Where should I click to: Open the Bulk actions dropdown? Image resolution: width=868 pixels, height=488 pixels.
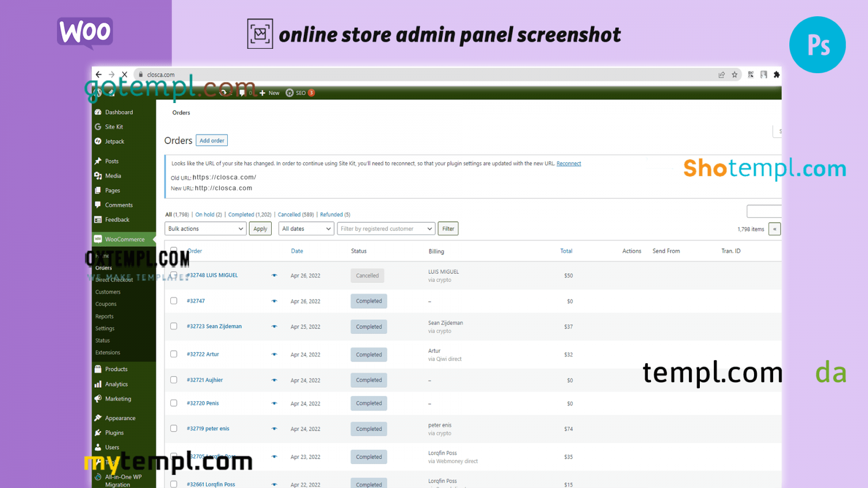click(x=205, y=229)
